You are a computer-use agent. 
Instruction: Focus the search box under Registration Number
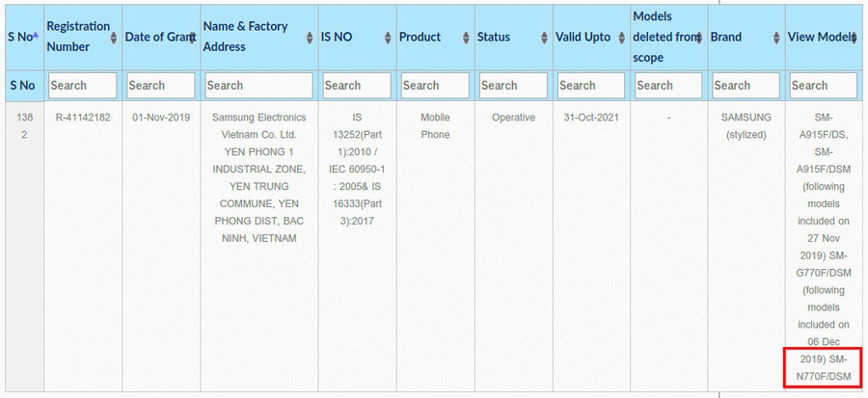(82, 85)
